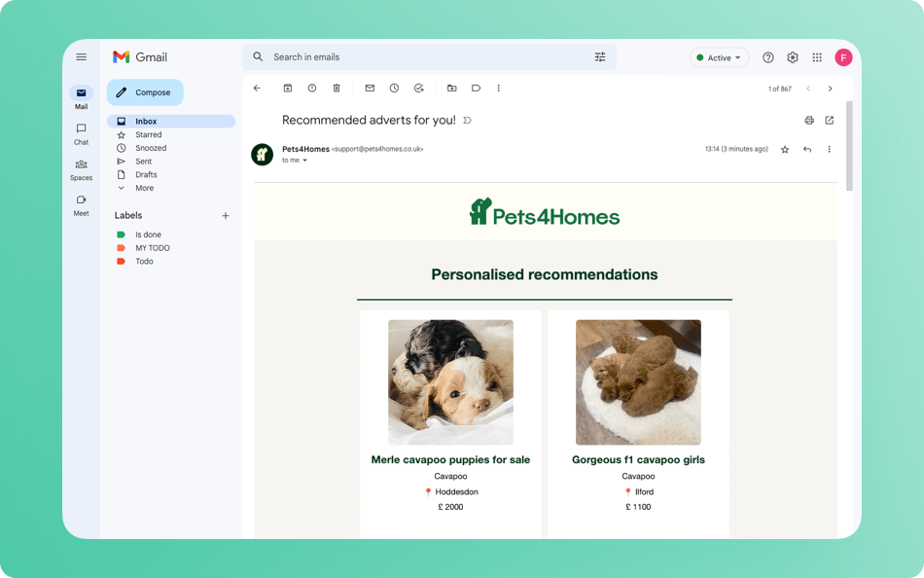The image size is (924, 578).
Task: Add this email to Tasks
Action: (x=419, y=89)
